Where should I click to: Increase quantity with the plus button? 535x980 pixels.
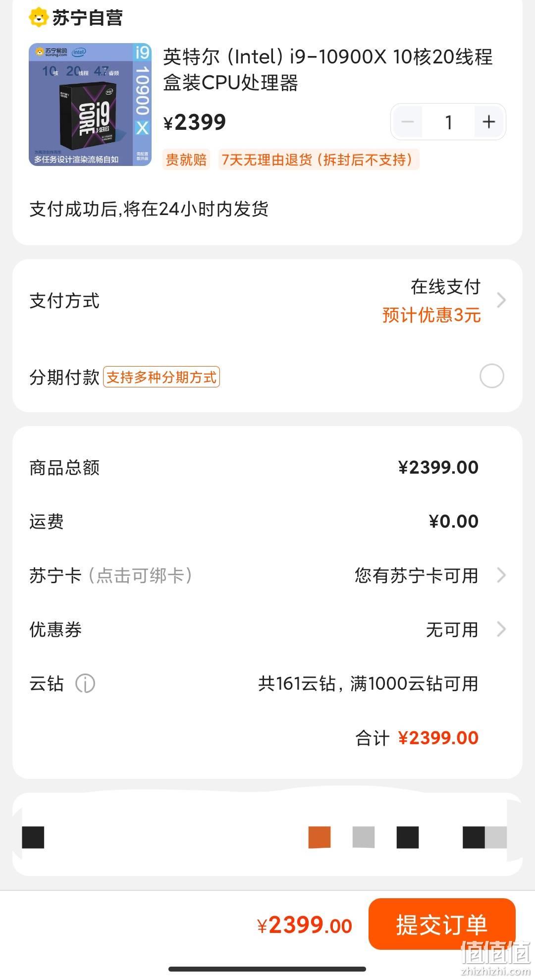[489, 122]
